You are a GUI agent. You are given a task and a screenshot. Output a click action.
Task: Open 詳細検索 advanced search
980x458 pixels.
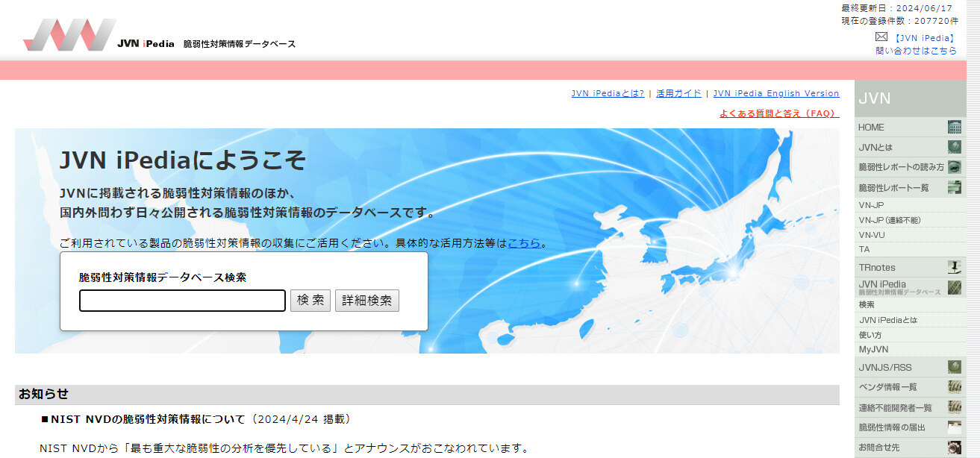[x=366, y=301]
